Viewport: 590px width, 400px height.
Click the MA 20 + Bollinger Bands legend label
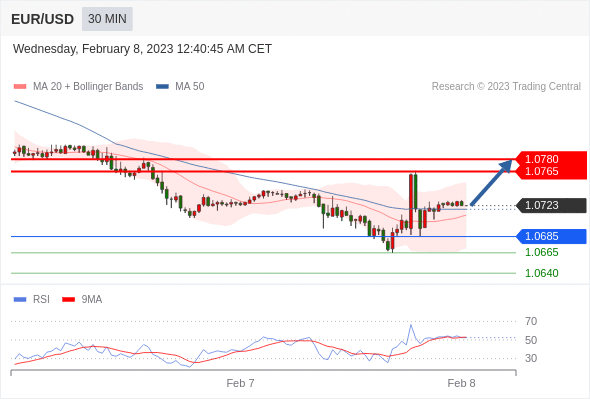(88, 87)
